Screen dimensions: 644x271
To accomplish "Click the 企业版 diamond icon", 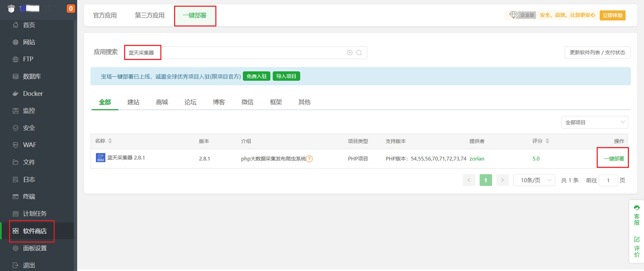I will tap(513, 15).
